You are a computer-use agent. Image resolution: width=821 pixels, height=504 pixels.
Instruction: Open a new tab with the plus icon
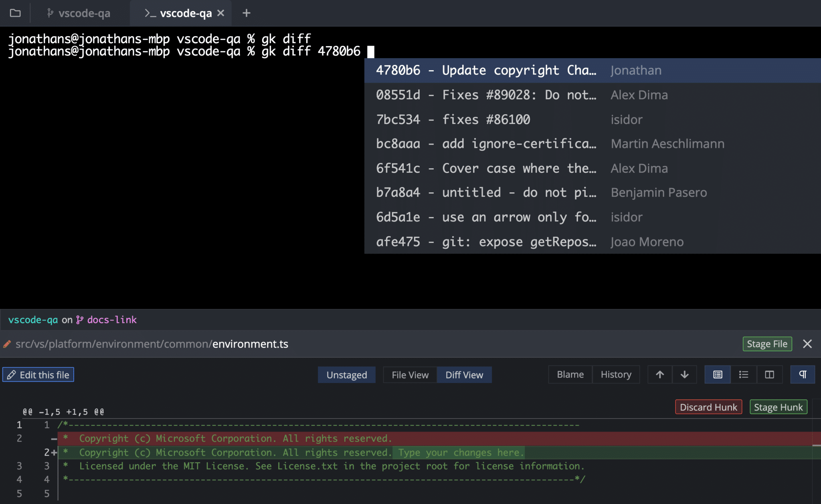pos(246,13)
